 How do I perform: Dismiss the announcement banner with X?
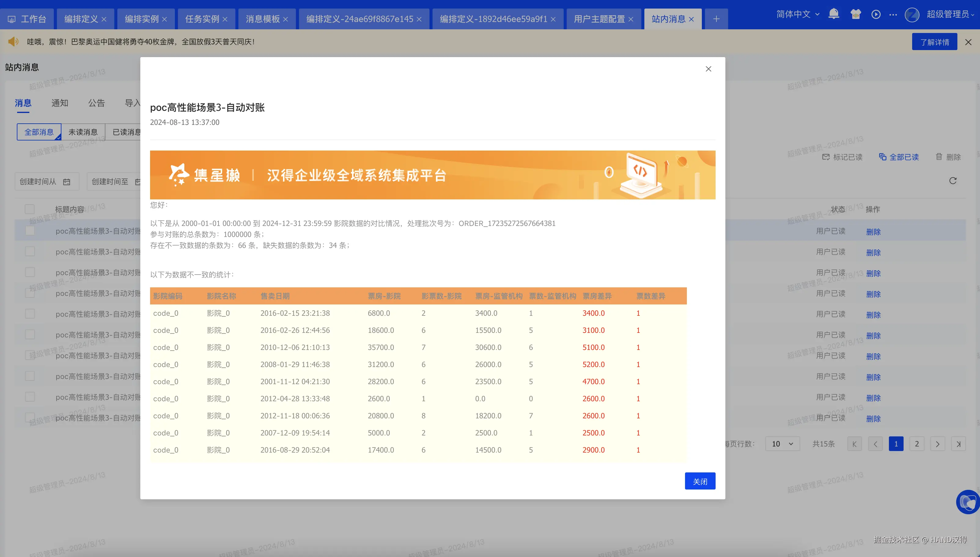coord(968,42)
